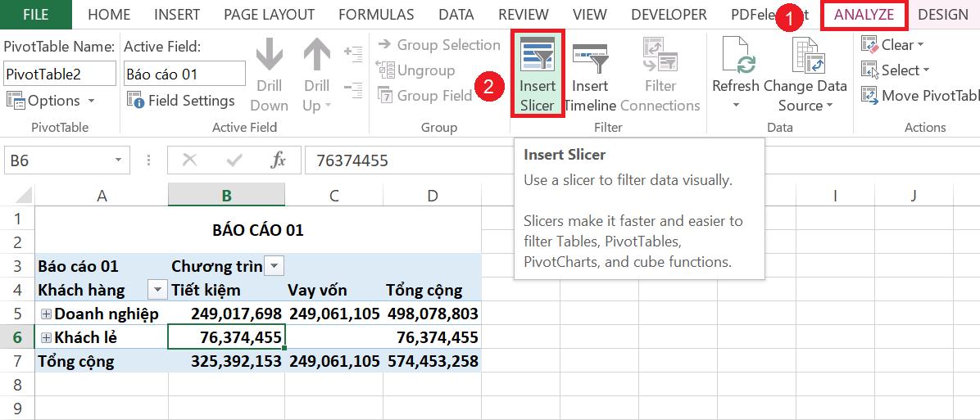
Task: Open Field Settings for the active field
Action: [181, 101]
